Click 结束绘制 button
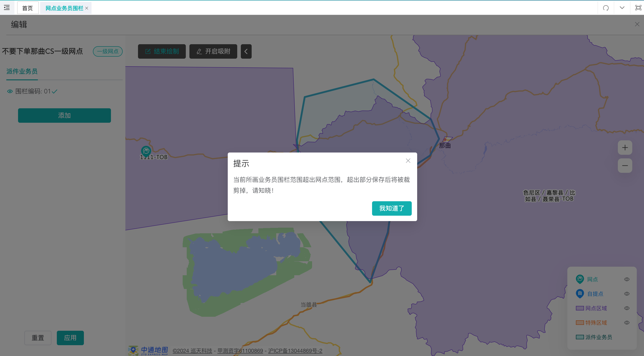 tap(162, 51)
